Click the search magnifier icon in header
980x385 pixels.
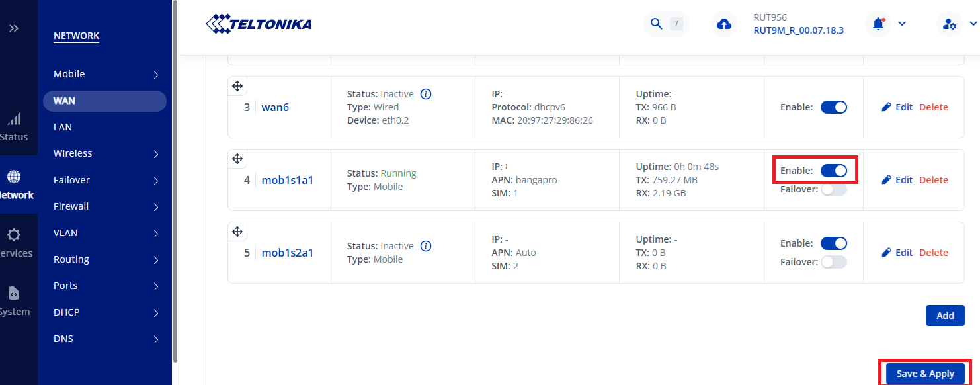[x=656, y=24]
